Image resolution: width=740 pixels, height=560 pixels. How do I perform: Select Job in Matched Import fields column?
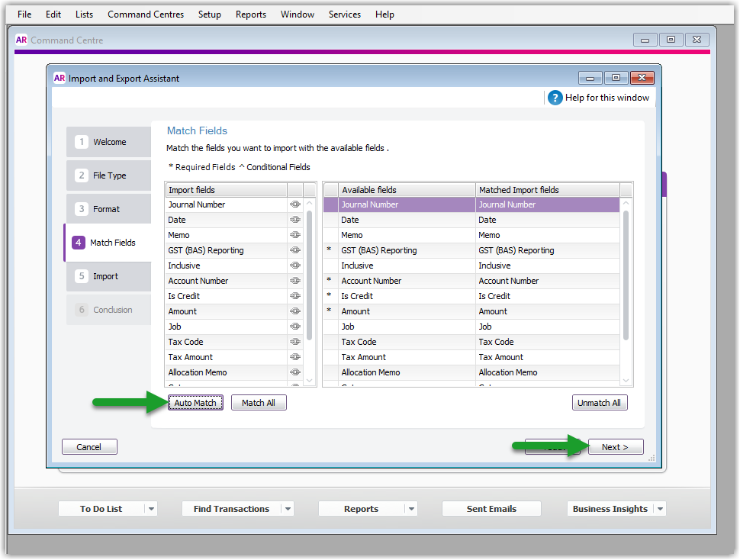548,327
